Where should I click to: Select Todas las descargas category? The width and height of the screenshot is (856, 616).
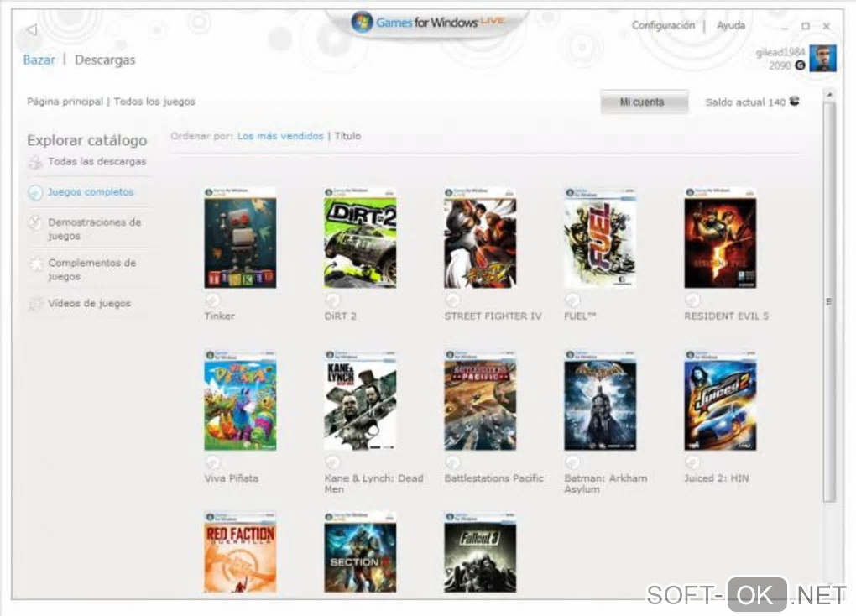pos(97,162)
